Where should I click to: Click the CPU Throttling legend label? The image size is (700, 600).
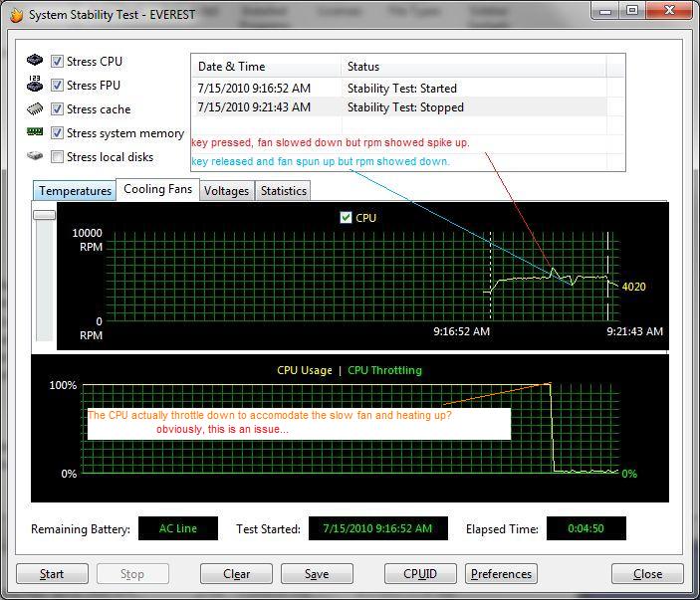(x=384, y=370)
